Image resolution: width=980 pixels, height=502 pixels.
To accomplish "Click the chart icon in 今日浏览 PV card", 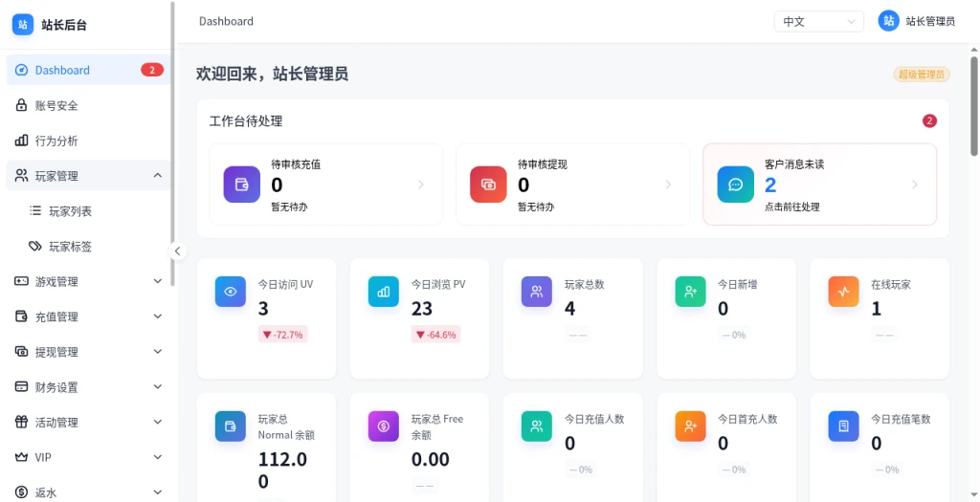I will click(x=384, y=292).
